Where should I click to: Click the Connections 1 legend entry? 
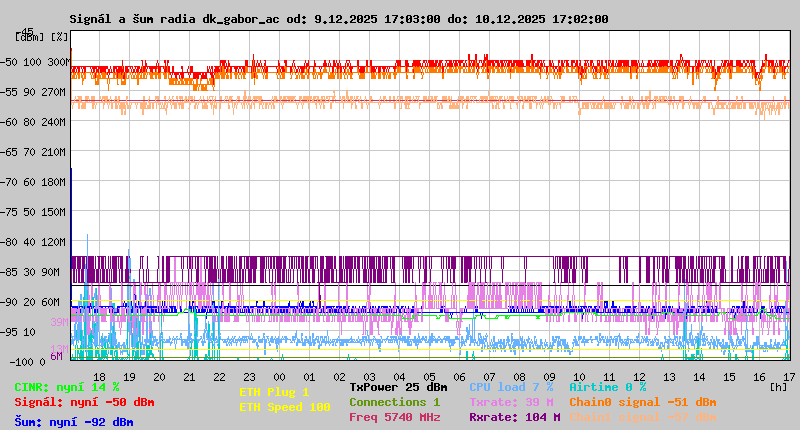(x=394, y=402)
